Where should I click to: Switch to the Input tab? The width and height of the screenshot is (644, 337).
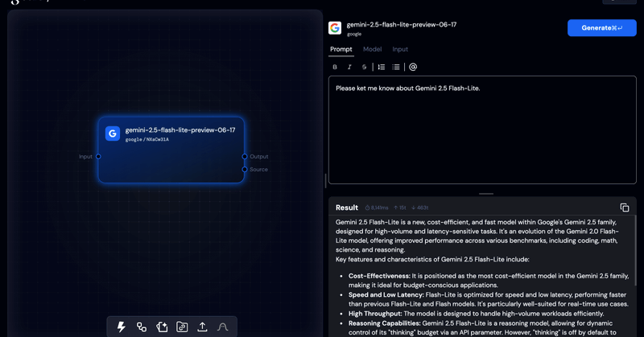coord(400,49)
